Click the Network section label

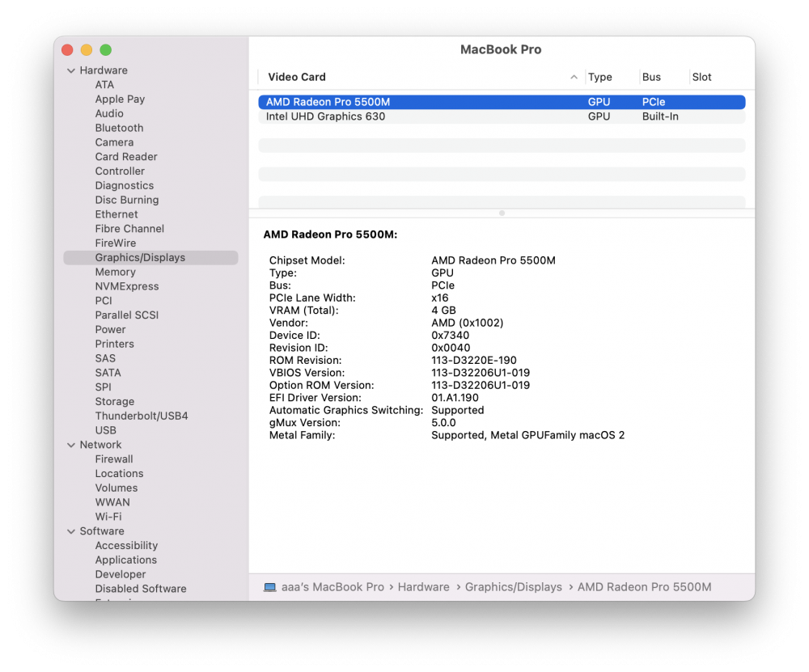click(100, 446)
